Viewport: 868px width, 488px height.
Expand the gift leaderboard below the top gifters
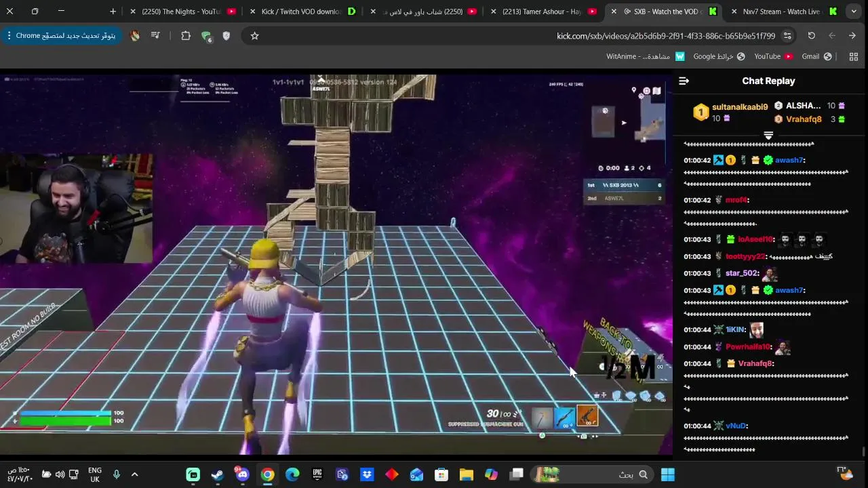[768, 136]
